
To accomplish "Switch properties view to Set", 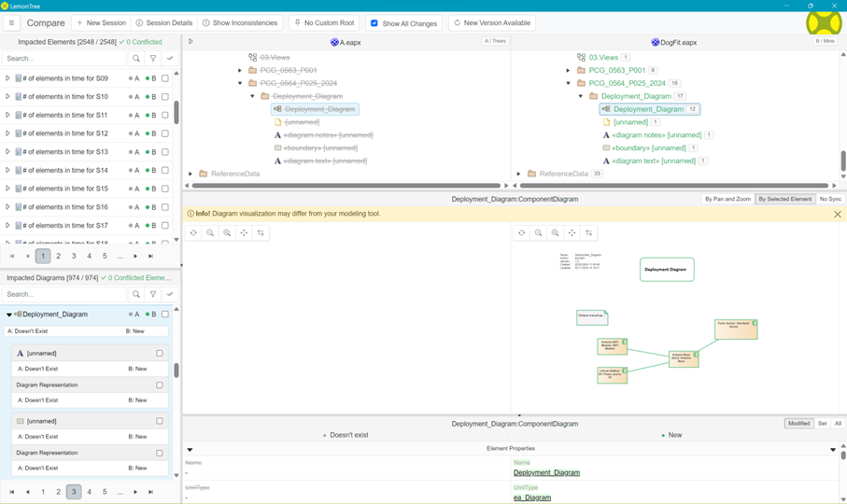I will click(822, 424).
